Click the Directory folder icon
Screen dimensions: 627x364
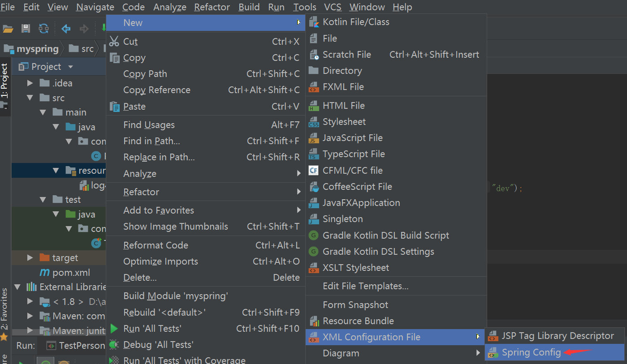coord(314,71)
